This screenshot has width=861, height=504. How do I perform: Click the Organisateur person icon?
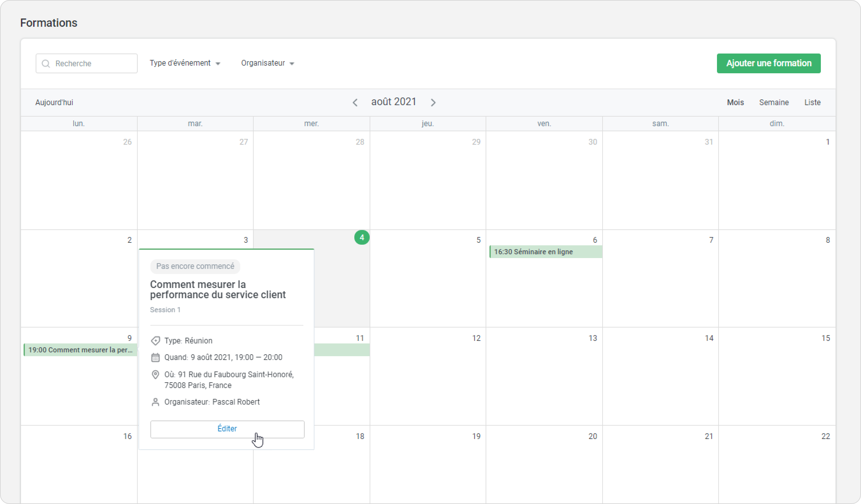156,402
